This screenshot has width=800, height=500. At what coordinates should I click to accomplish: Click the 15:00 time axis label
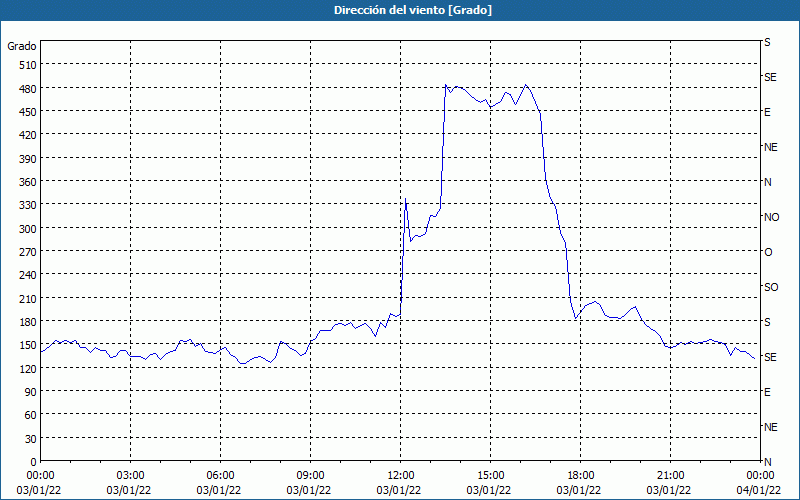click(x=490, y=476)
